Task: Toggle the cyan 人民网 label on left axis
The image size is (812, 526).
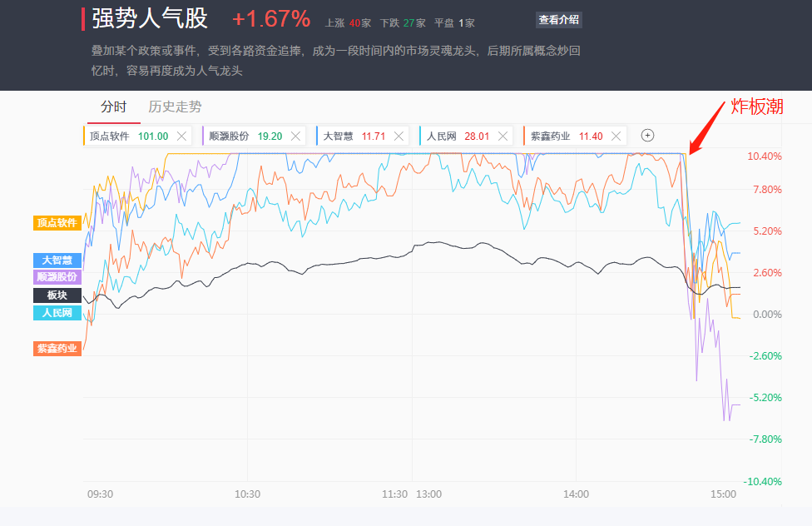Action: (x=57, y=313)
